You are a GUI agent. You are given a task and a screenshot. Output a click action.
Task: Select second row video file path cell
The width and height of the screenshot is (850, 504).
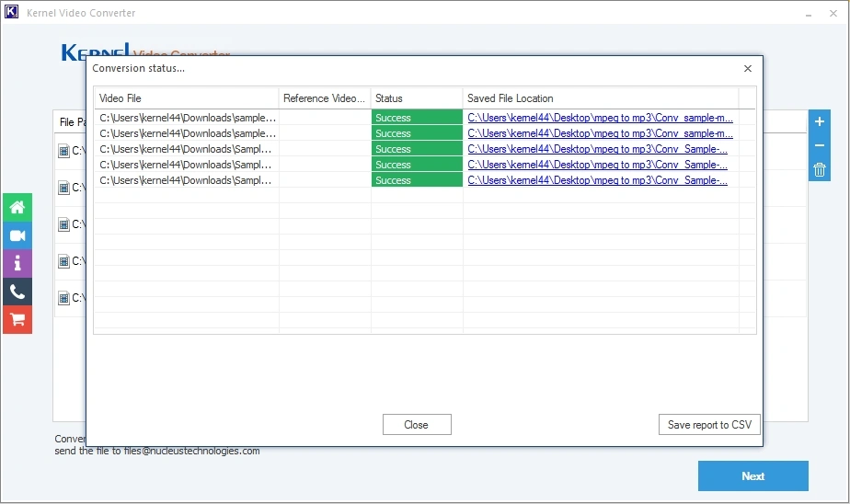[x=187, y=133]
